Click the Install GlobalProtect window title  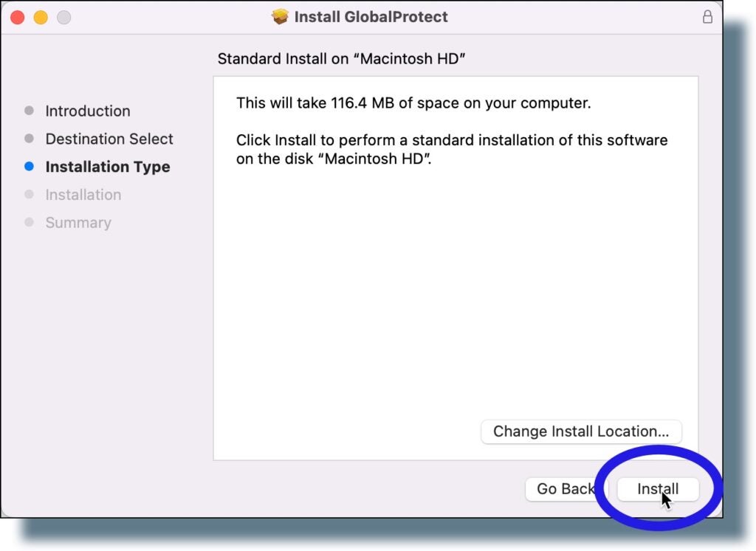click(369, 16)
